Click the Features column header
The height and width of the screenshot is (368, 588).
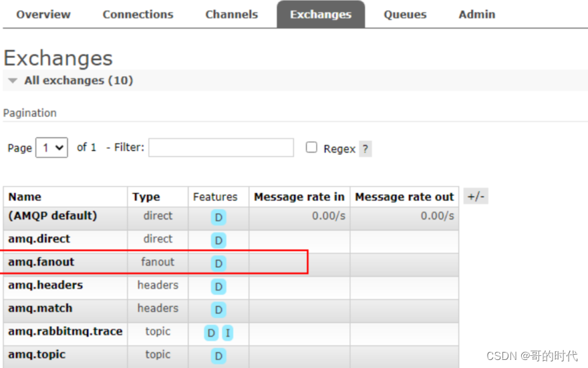(215, 197)
